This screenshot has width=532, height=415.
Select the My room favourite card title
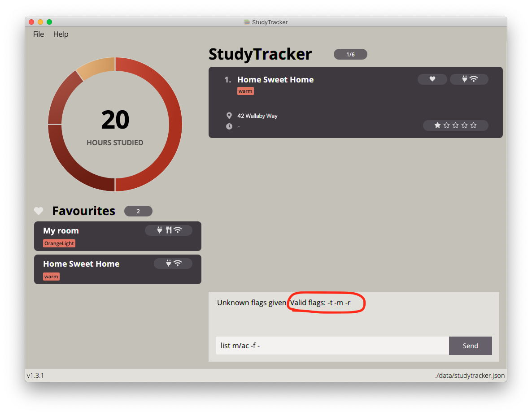61,230
